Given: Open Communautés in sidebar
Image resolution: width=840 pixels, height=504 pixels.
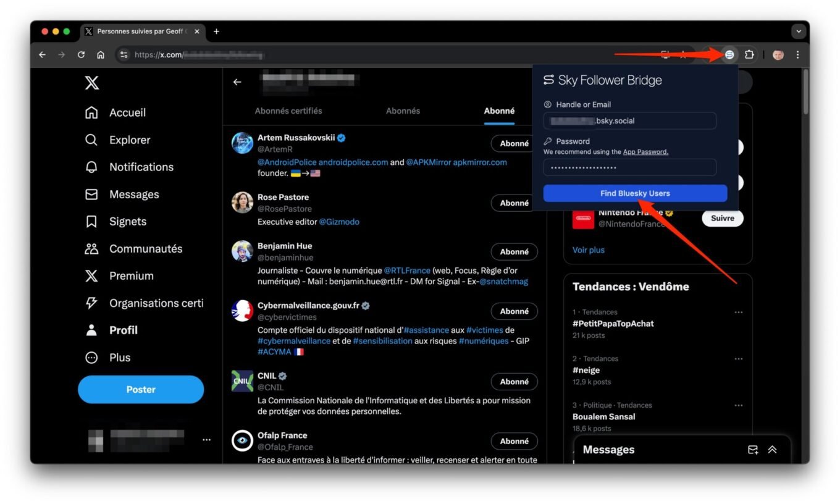Looking at the screenshot, I should pos(134,248).
